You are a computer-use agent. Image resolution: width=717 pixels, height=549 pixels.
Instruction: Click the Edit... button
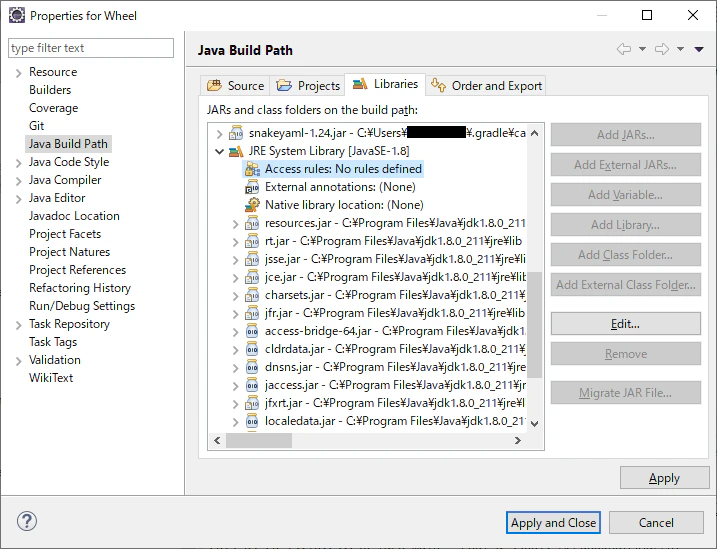pyautogui.click(x=626, y=324)
